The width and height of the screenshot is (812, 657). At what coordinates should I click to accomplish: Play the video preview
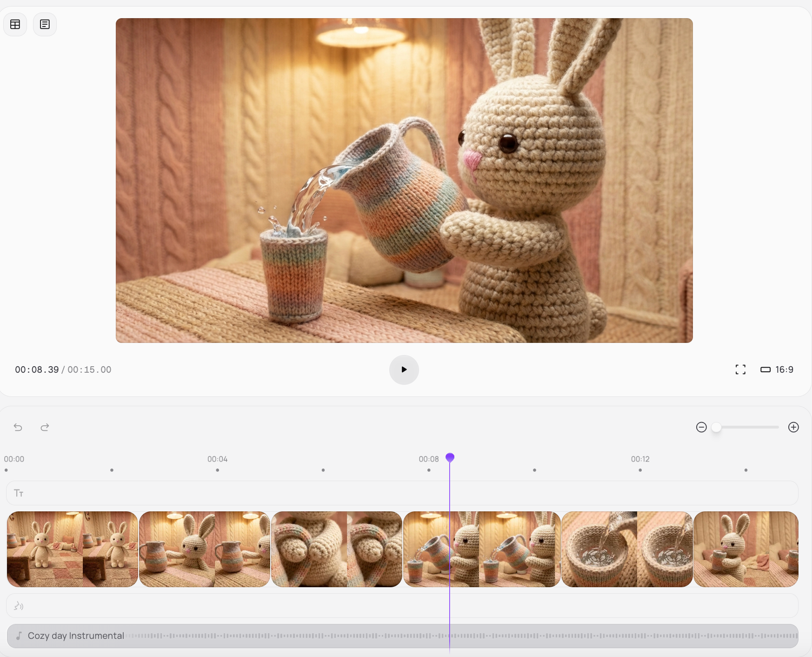(x=404, y=369)
